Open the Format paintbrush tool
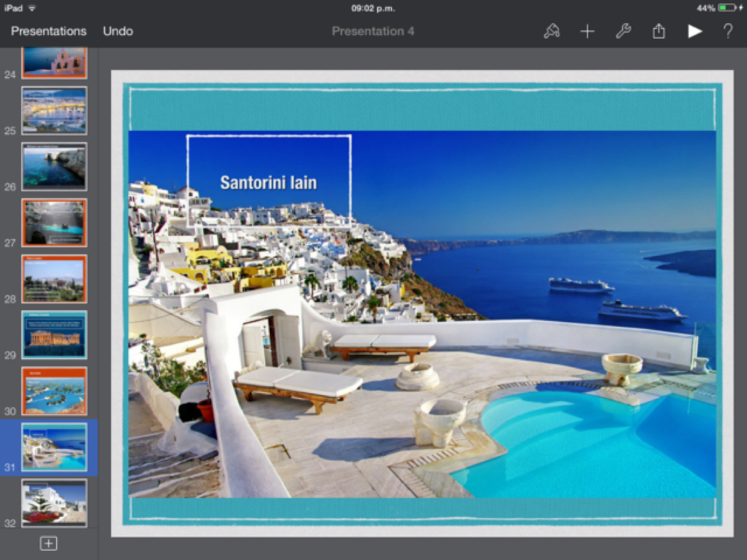 tap(552, 31)
